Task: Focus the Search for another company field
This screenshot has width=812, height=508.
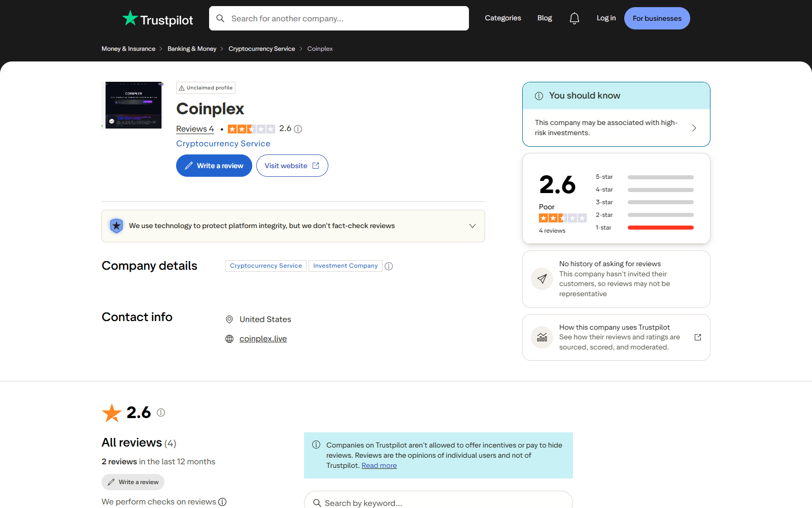Action: click(339, 18)
